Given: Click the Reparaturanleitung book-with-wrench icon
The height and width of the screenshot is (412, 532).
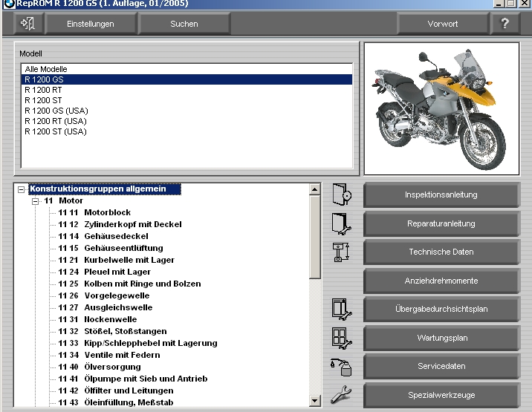Looking at the screenshot, I should coord(342,223).
